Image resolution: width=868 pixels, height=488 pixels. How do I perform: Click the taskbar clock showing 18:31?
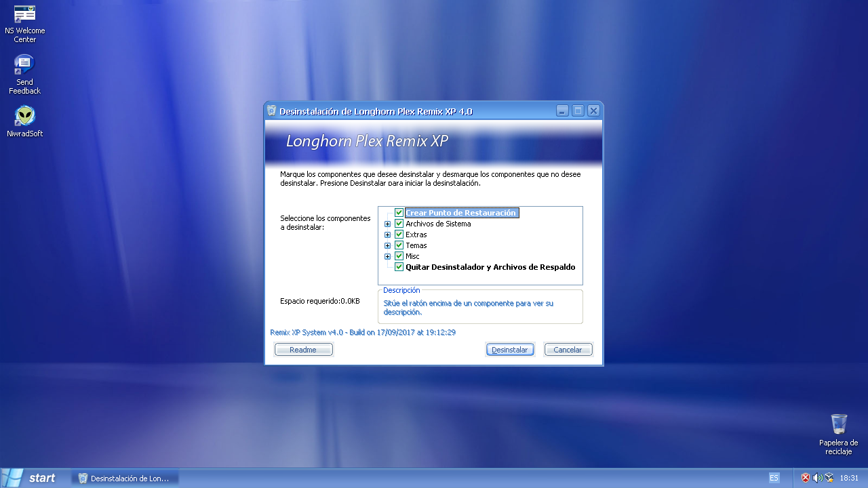pos(849,478)
